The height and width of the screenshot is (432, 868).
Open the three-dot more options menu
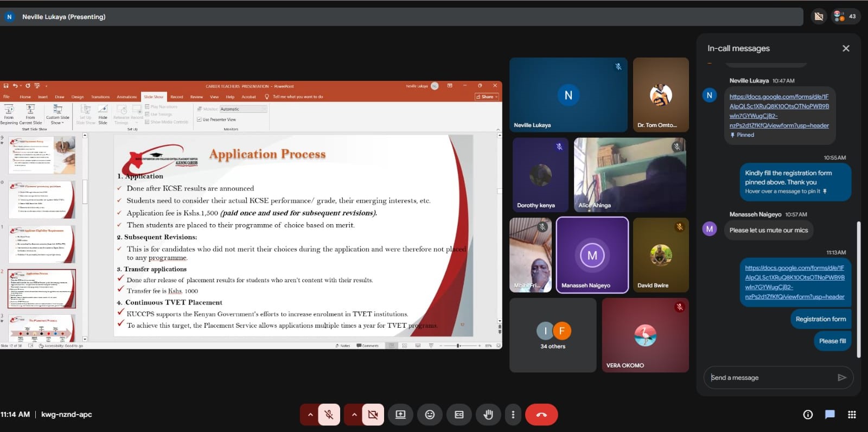click(513, 415)
